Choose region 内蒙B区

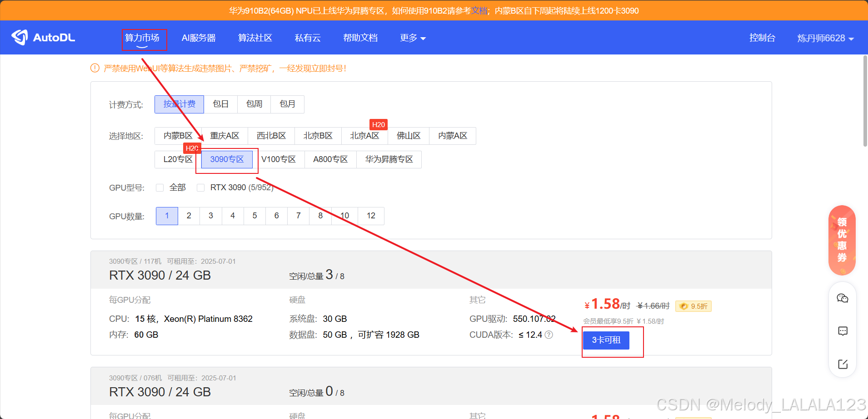click(x=178, y=136)
